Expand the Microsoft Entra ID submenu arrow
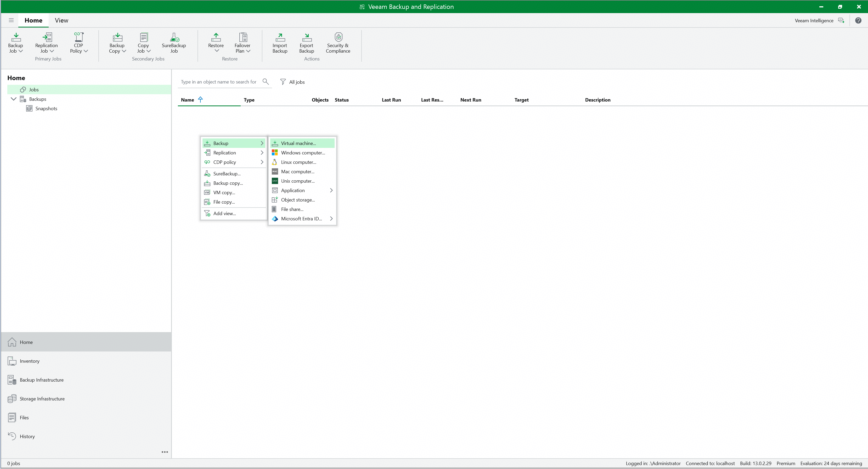The width and height of the screenshot is (868, 469). pos(331,219)
